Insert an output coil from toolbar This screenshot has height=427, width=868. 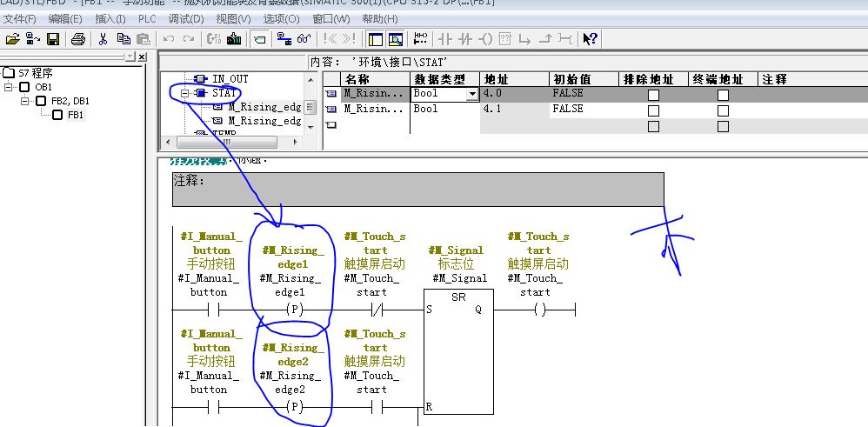point(485,39)
